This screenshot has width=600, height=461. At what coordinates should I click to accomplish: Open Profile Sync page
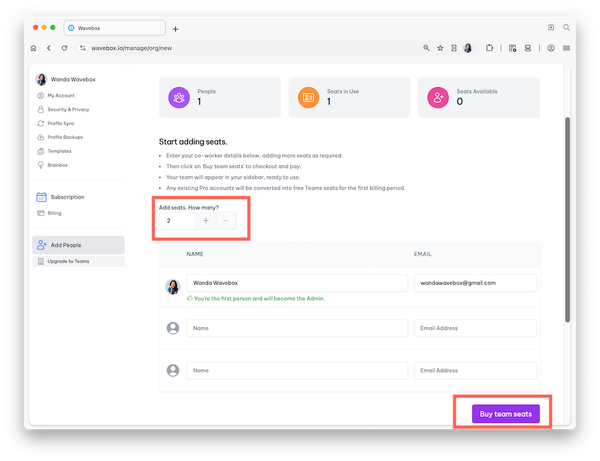(x=62, y=123)
